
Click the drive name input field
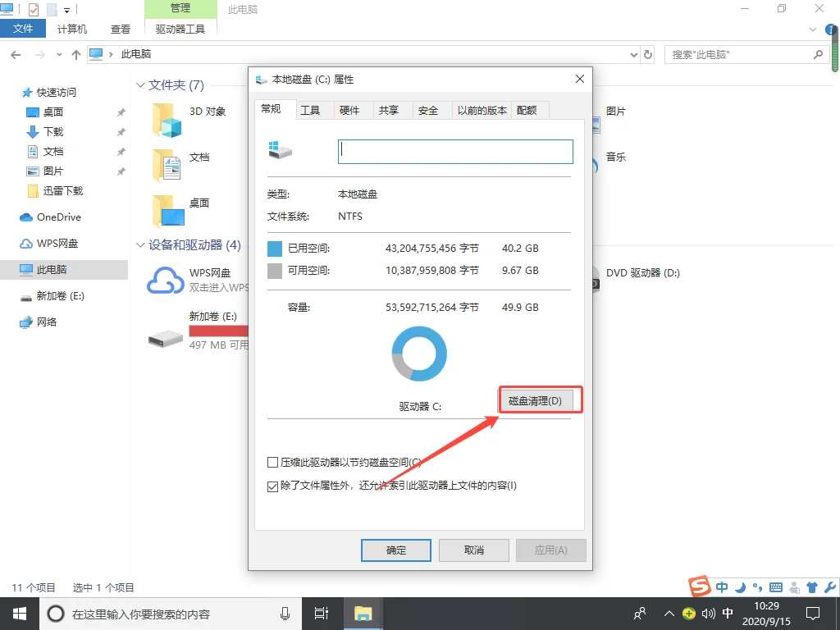455,152
